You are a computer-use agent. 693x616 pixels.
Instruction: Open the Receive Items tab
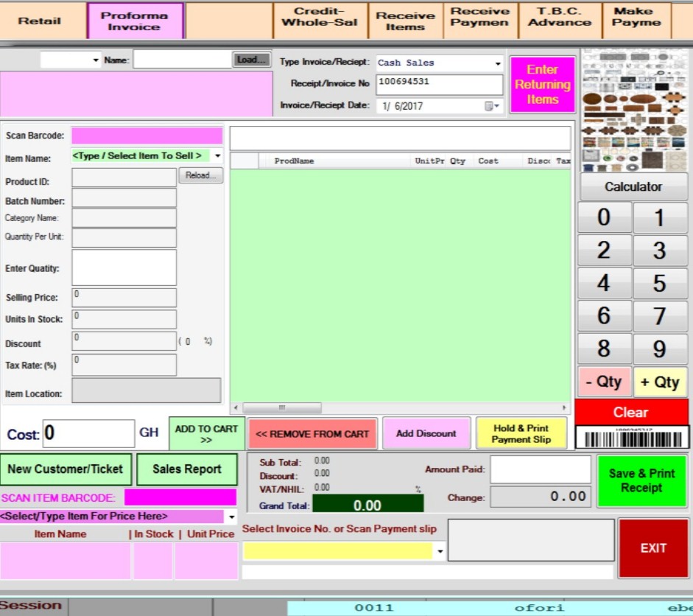[405, 21]
